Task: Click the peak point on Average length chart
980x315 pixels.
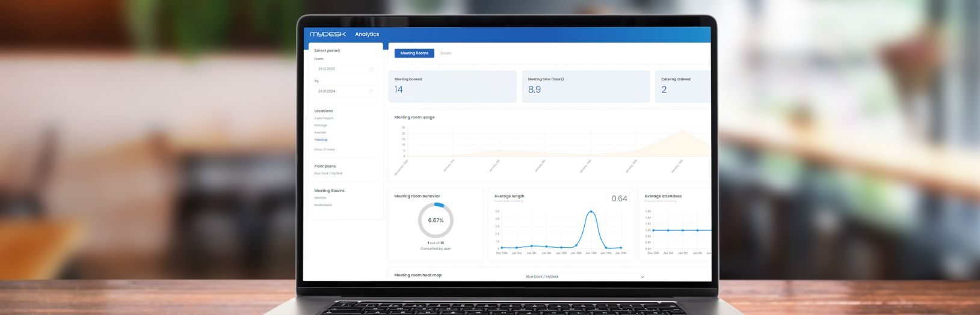Action: (x=591, y=212)
